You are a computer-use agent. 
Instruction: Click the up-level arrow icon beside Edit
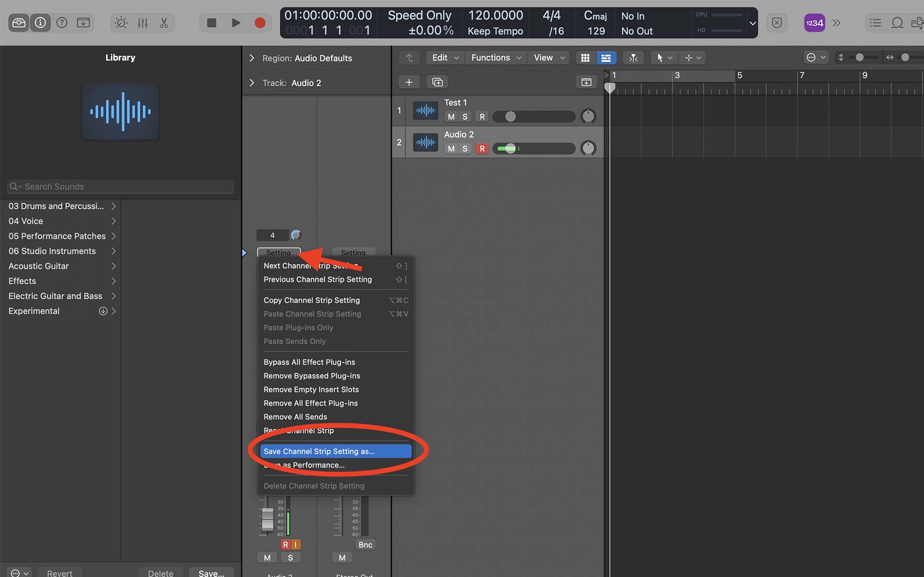coord(409,57)
